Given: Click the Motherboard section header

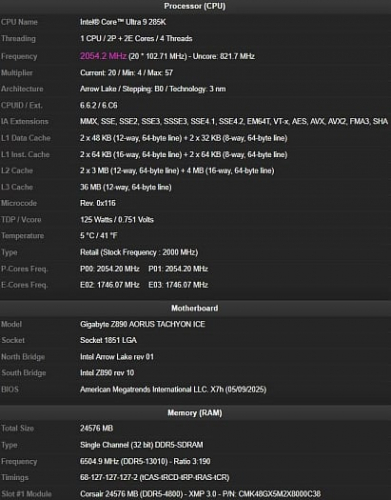Looking at the screenshot, I should pos(195,308).
